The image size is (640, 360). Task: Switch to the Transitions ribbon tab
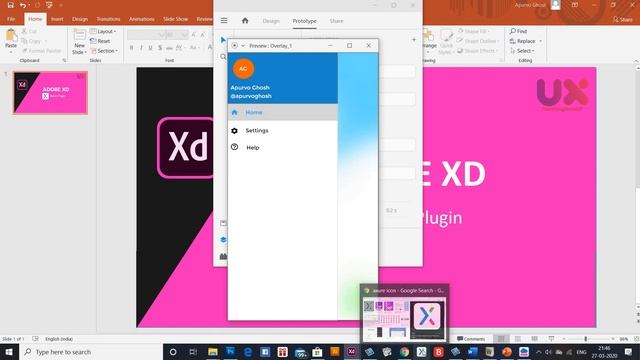click(x=108, y=19)
